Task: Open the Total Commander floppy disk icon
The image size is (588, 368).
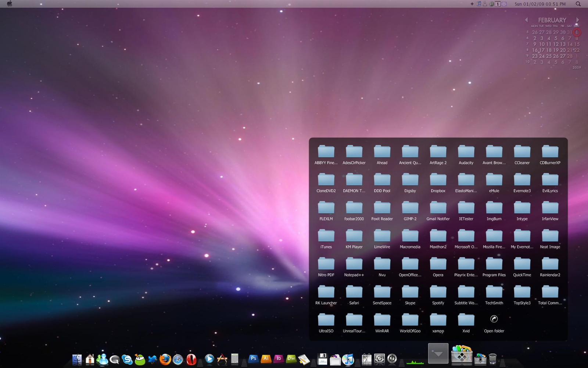Action: click(323, 359)
